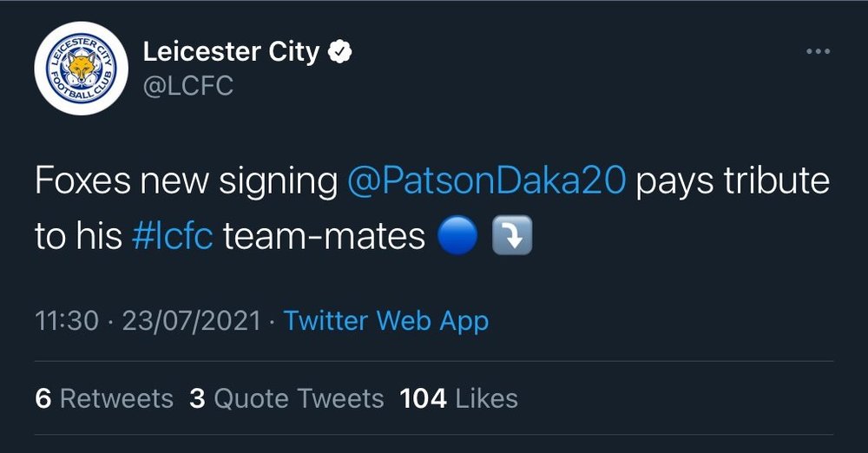
Task: View the 104 Likes list
Action: pyautogui.click(x=459, y=398)
